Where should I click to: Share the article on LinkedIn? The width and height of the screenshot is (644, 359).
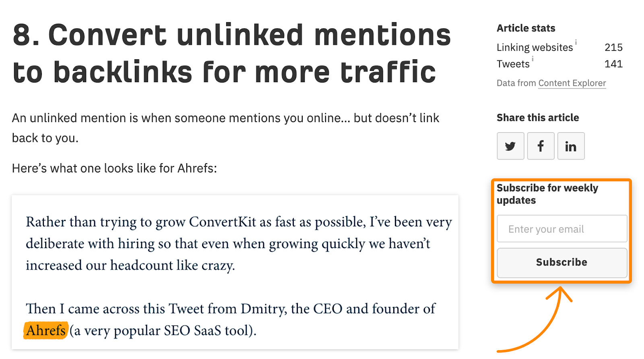571,146
